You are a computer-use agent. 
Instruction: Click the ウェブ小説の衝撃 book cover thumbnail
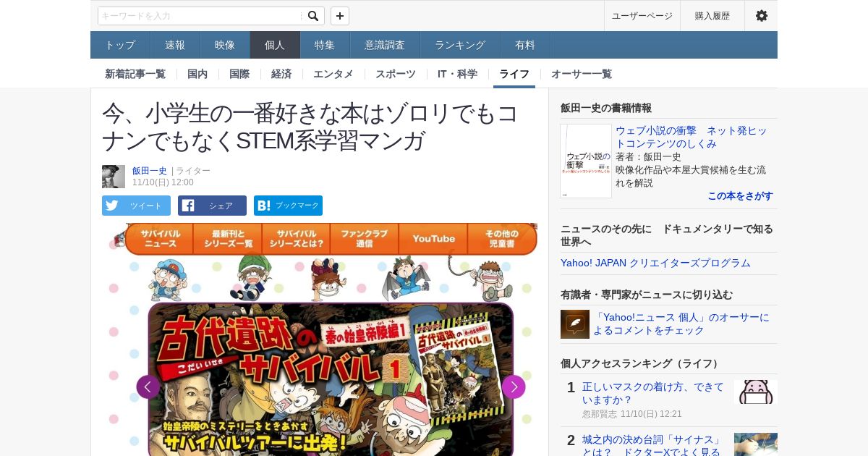point(586,161)
